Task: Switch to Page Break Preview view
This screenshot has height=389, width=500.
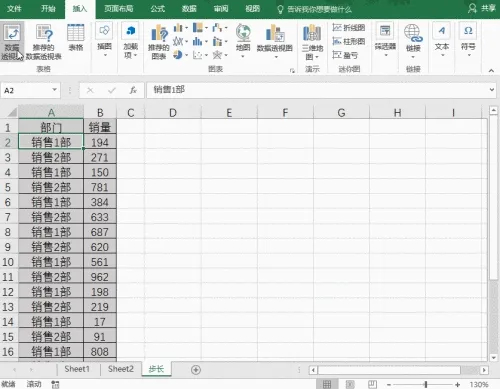Action: [372, 384]
